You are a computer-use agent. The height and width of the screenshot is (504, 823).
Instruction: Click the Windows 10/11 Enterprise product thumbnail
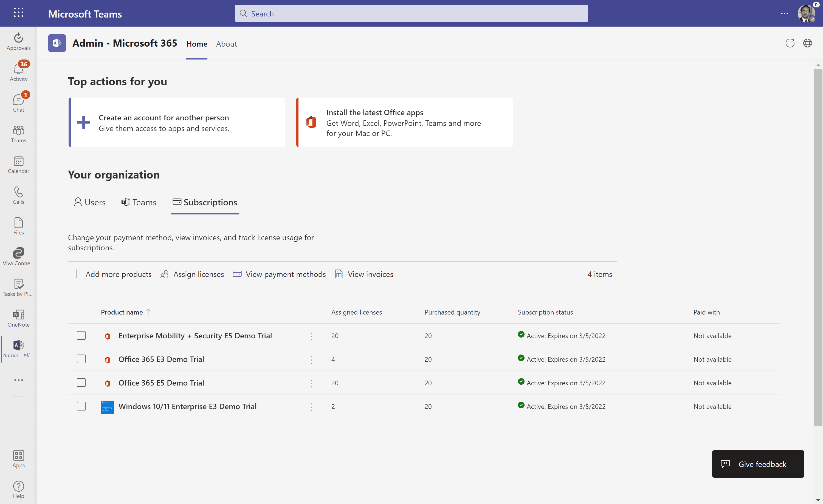coord(107,407)
